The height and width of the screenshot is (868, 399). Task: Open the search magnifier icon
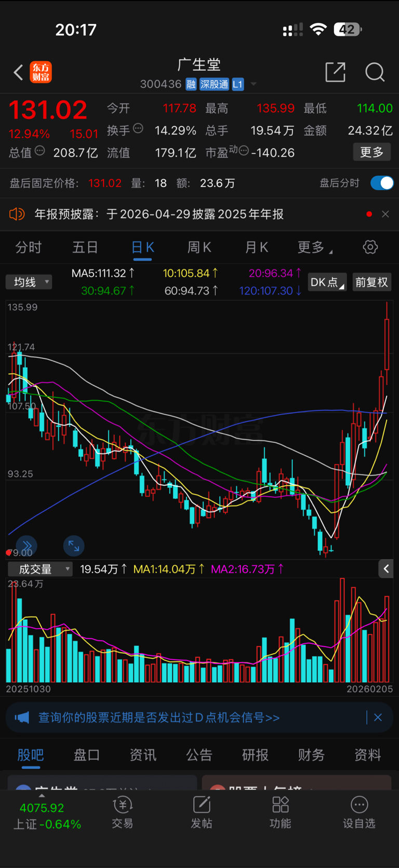[375, 72]
